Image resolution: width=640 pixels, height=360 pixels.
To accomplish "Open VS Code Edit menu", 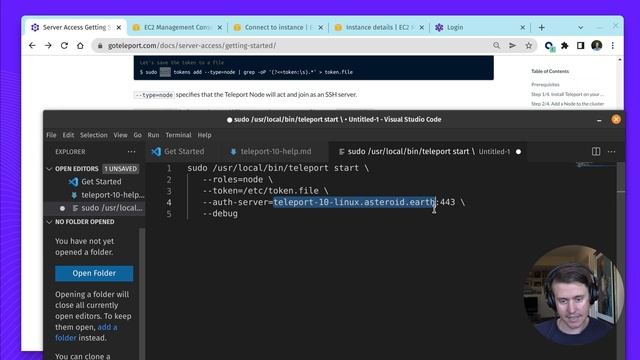I will pos(68,135).
